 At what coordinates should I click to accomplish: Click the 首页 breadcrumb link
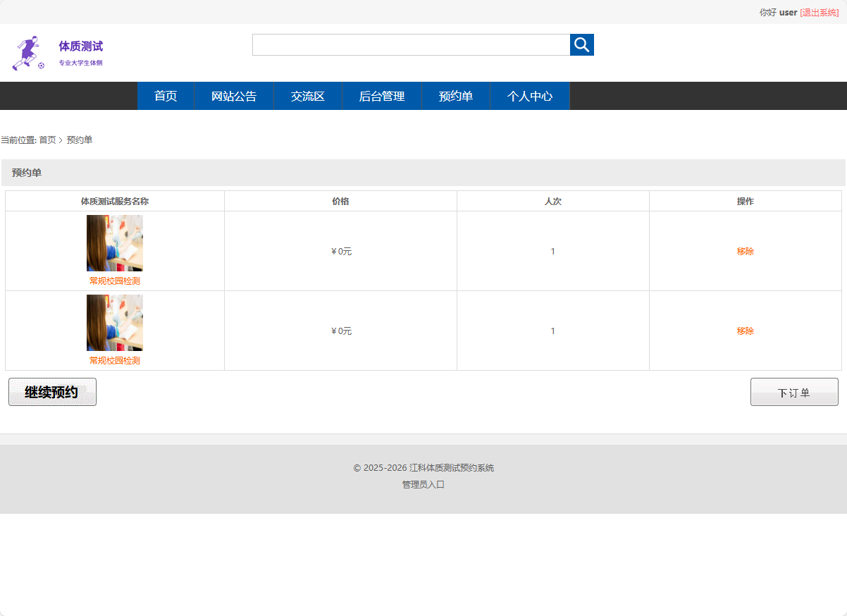point(47,140)
